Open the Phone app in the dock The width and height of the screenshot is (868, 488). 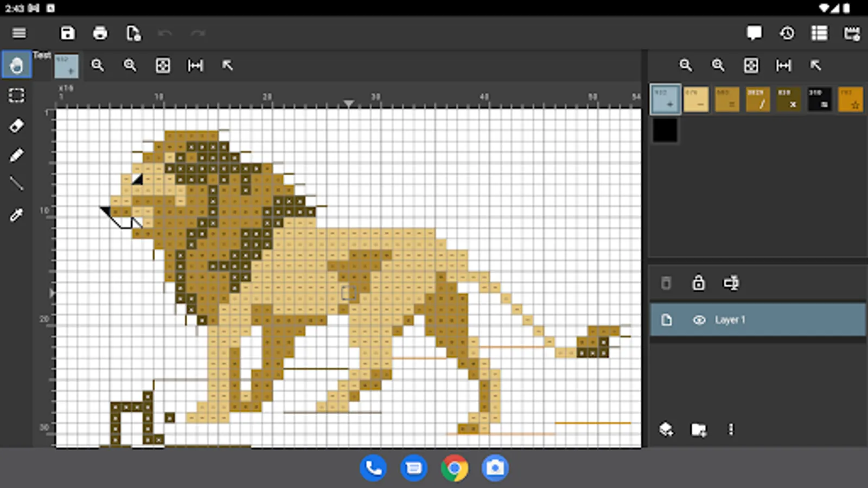click(x=373, y=467)
